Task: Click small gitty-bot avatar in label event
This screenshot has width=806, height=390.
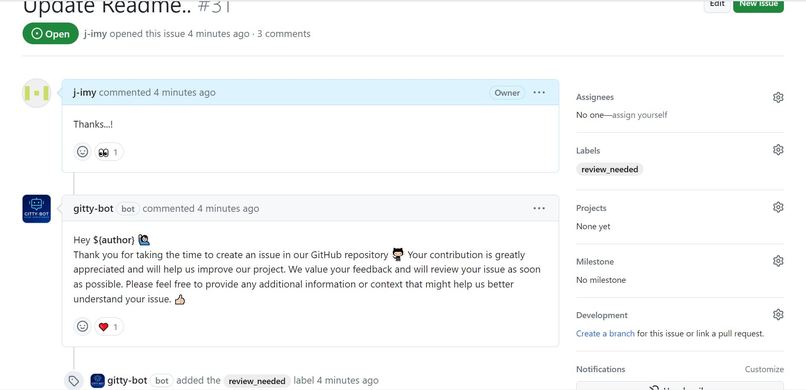Action: tap(98, 381)
